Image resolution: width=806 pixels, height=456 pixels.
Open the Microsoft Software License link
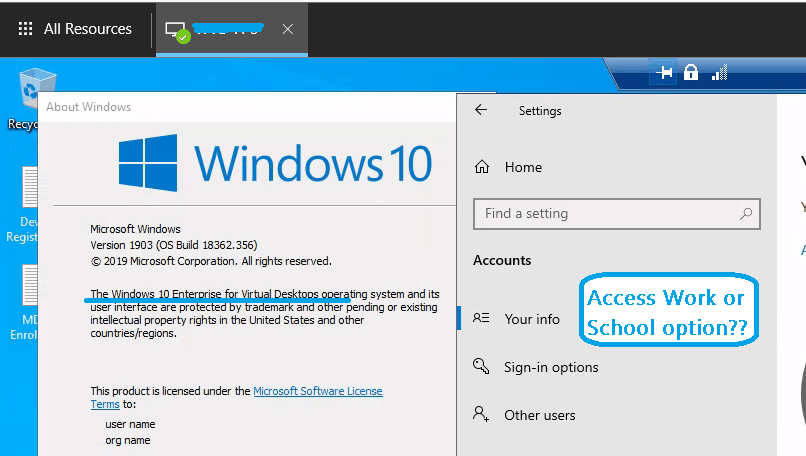[318, 391]
